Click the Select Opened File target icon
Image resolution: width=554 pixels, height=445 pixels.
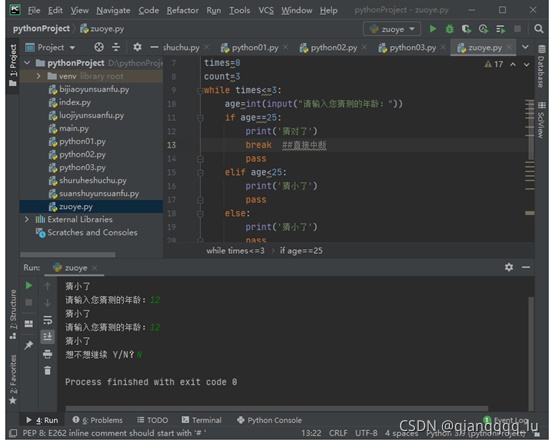99,47
